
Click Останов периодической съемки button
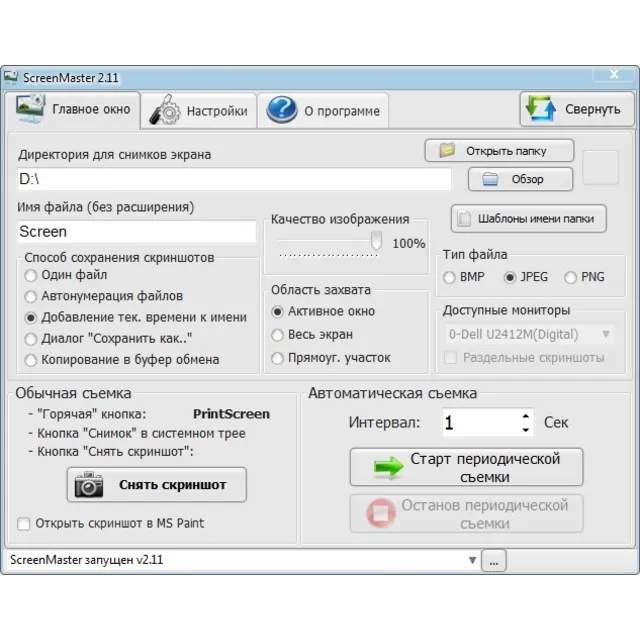point(467,513)
